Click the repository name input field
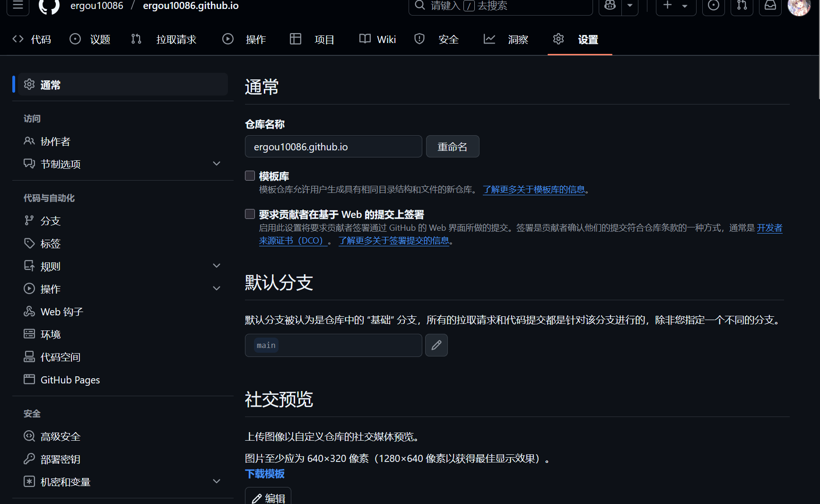 [333, 147]
